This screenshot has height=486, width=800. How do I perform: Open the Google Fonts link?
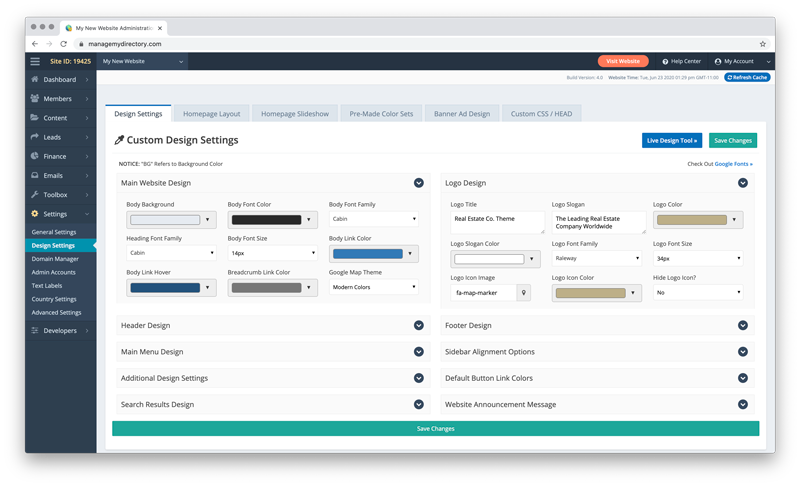733,164
